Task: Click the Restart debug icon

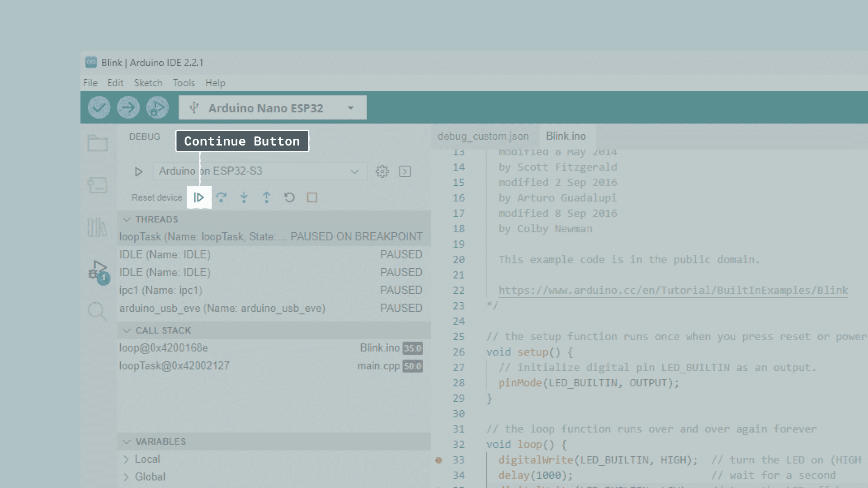Action: point(289,197)
